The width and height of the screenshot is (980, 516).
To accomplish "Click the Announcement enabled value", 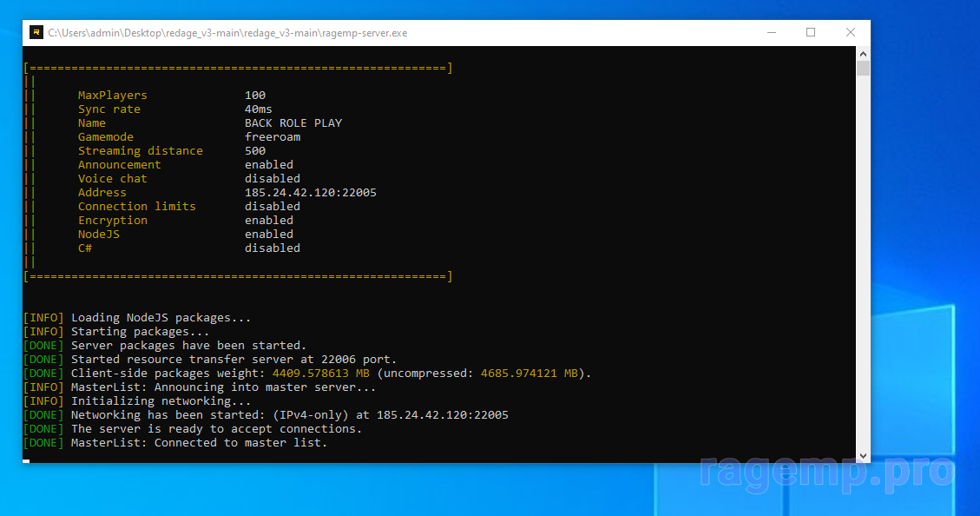I will (x=269, y=164).
